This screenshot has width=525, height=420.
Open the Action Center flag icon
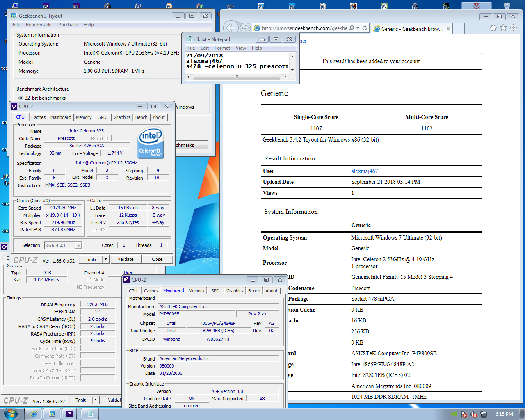[464, 414]
